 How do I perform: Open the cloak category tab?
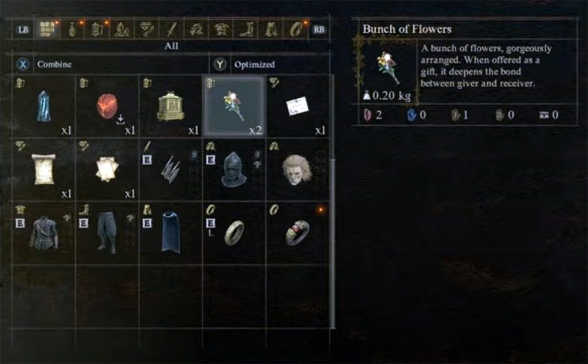click(271, 29)
